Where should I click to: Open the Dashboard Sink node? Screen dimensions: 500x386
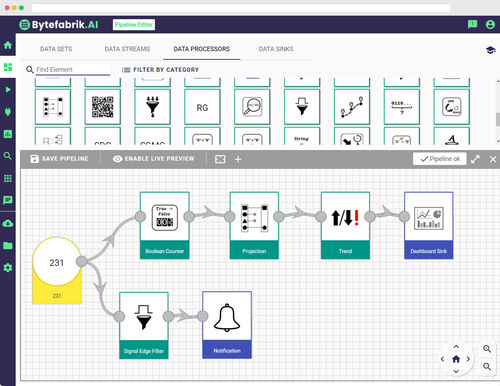(x=429, y=225)
